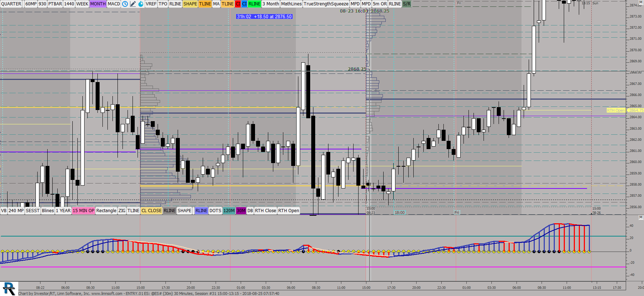Click the M button on the indicator pane scale

pos(641,217)
